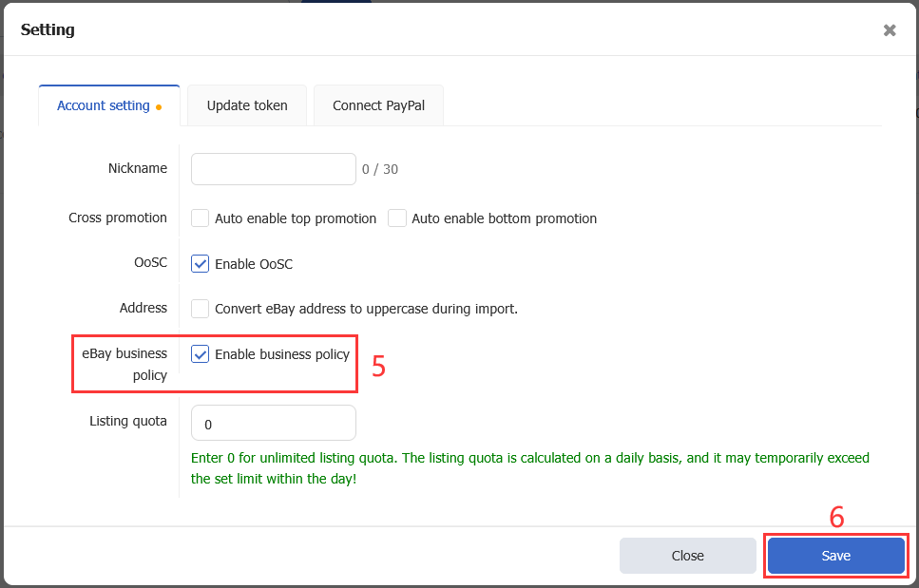Focus the Nickname text field
Viewport: 919px width, 588px height.
(x=274, y=169)
